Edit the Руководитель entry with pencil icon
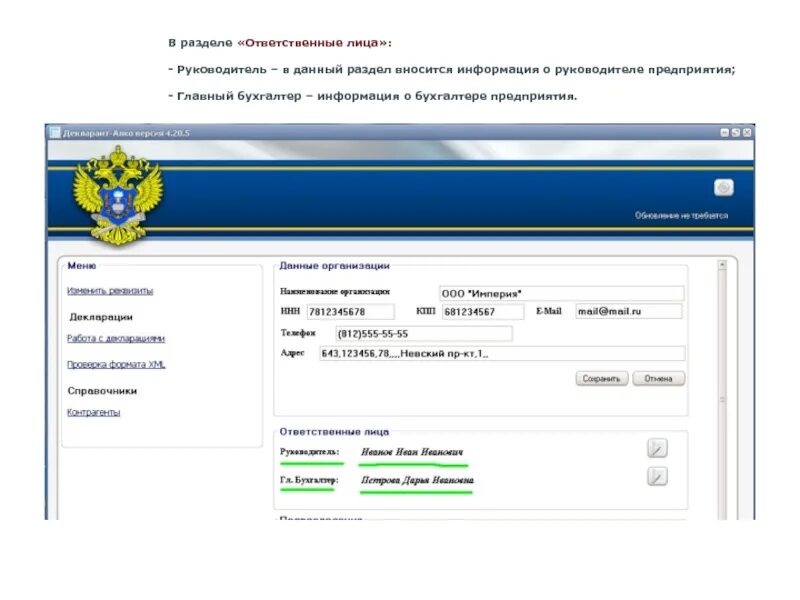Screen dimensions: 800x600 657,448
